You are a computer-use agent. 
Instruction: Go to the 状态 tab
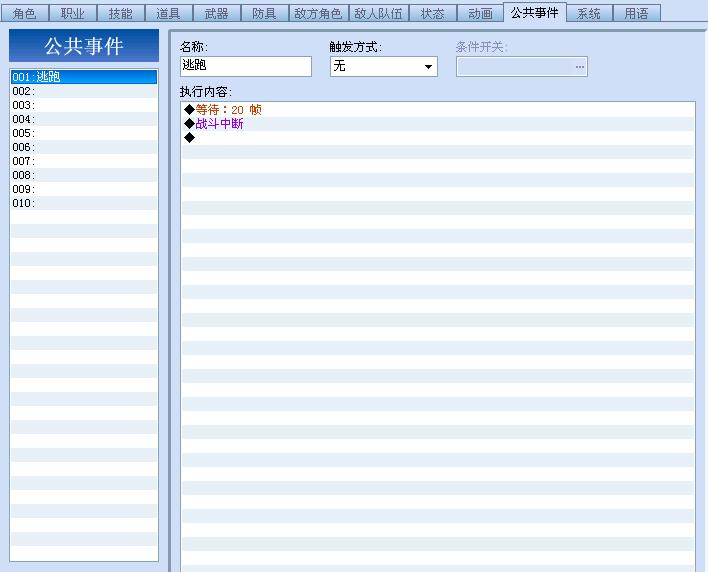pyautogui.click(x=433, y=14)
